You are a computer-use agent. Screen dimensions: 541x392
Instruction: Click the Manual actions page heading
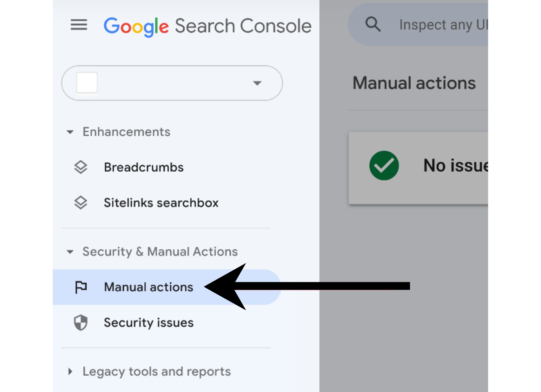(x=414, y=83)
